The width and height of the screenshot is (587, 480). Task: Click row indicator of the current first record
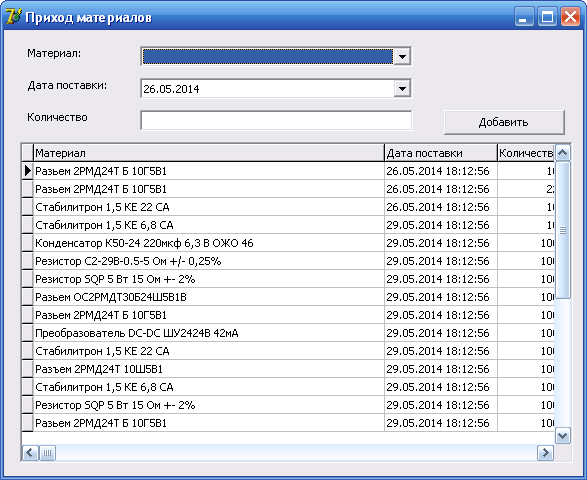tap(27, 171)
